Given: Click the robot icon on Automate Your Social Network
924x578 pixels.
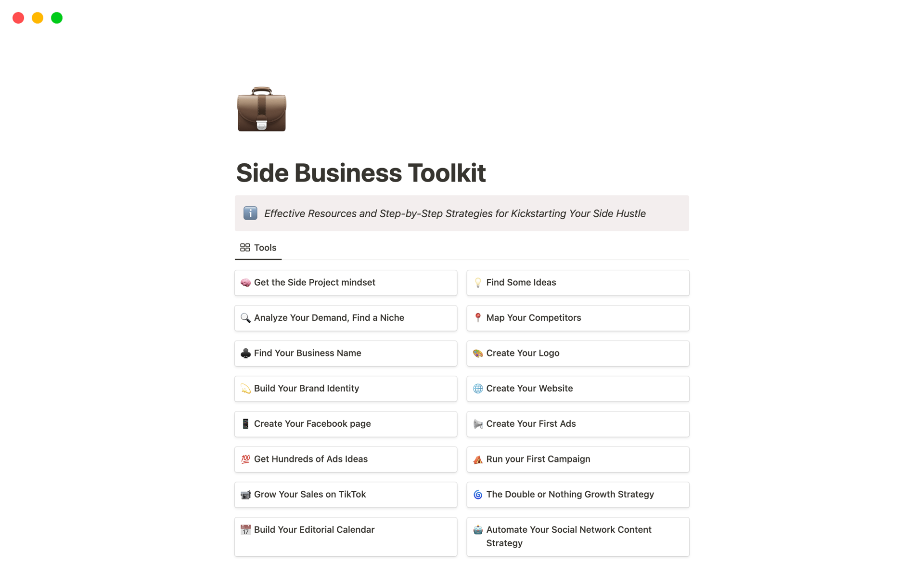Looking at the screenshot, I should click(x=478, y=530).
